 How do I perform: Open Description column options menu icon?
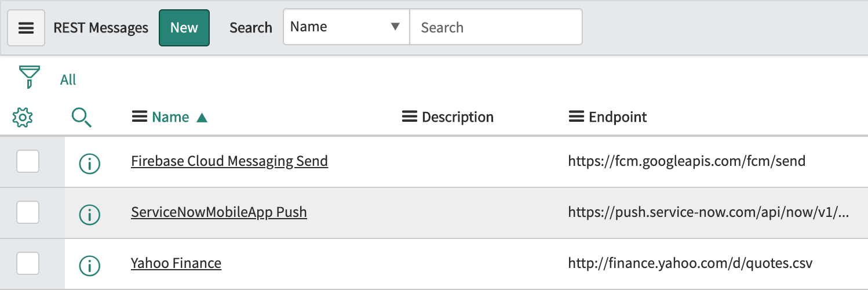409,117
